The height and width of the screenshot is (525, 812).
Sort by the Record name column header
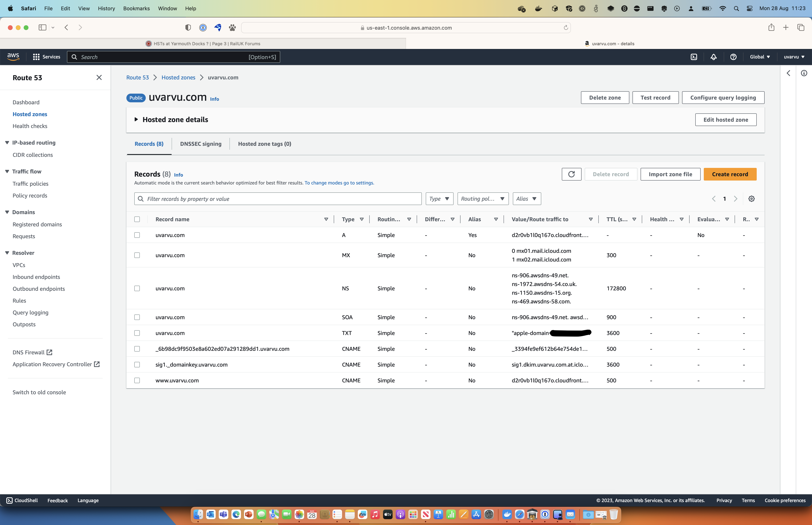point(172,219)
